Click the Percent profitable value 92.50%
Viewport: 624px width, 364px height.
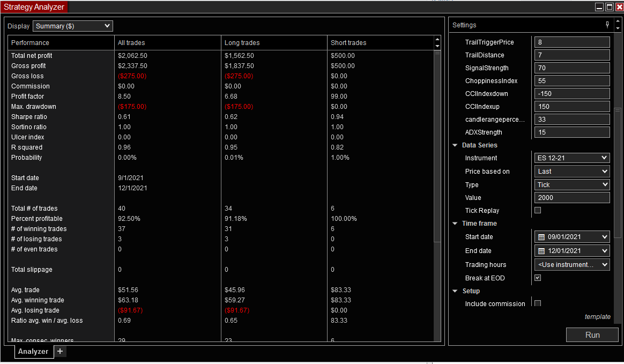[x=129, y=218]
